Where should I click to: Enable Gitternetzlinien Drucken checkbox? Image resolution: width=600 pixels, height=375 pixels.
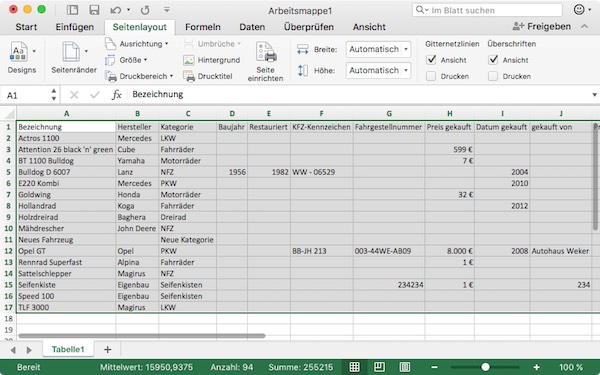click(431, 76)
